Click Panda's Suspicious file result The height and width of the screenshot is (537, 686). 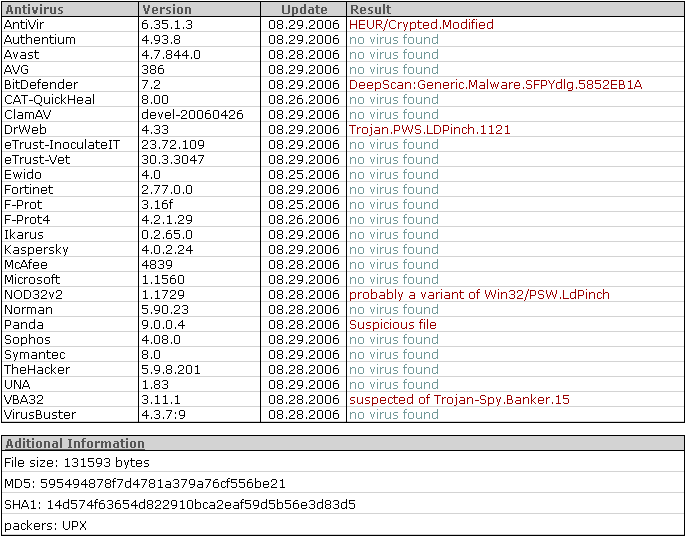(x=393, y=324)
